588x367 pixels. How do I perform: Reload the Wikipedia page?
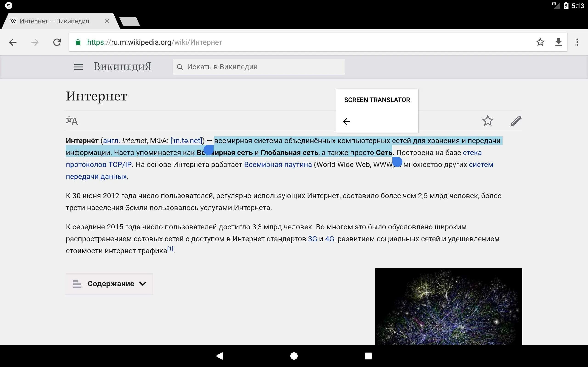pyautogui.click(x=57, y=42)
